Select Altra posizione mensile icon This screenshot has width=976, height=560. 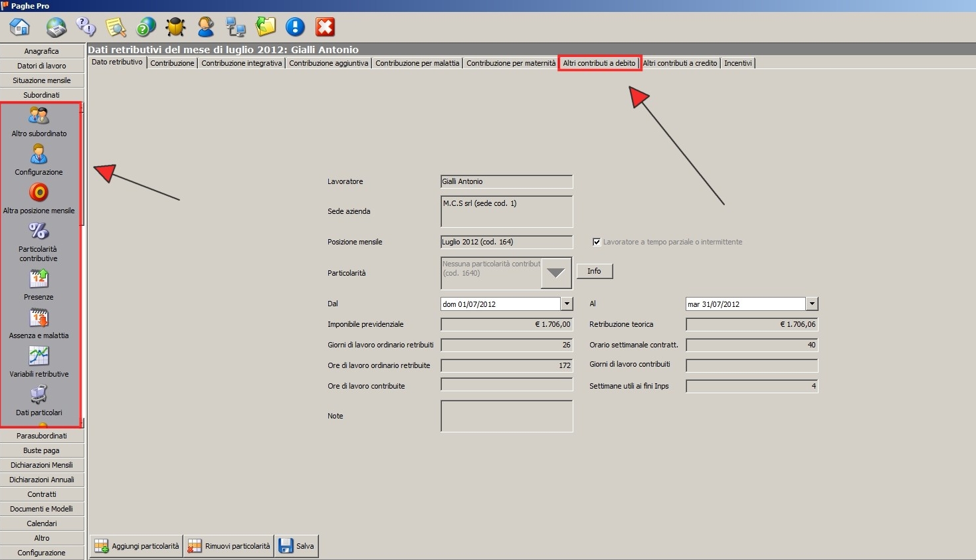click(39, 193)
